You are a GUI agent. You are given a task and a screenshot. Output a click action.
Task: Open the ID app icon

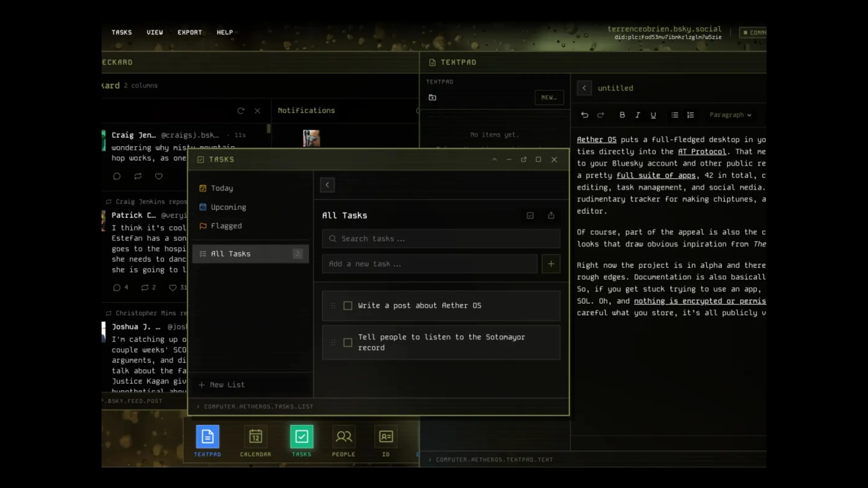pos(385,437)
